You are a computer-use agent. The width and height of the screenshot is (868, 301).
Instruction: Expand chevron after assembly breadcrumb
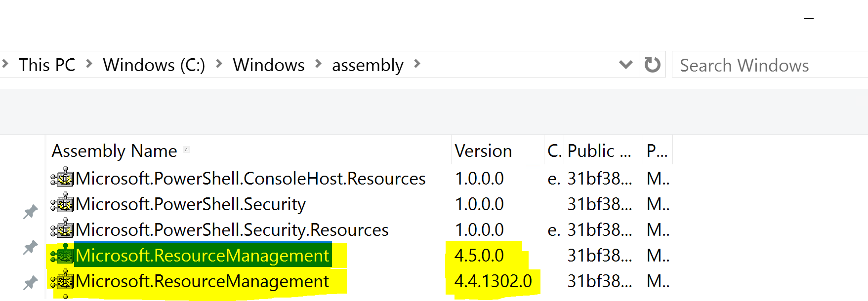[x=417, y=64]
